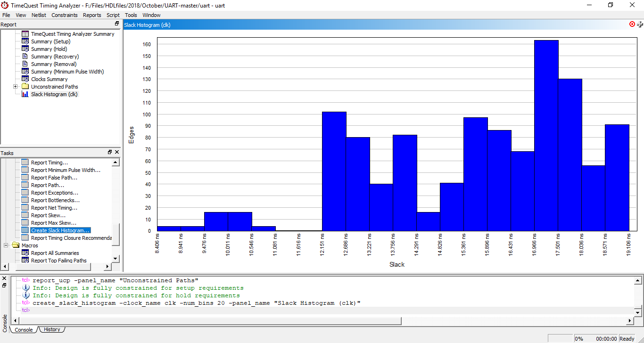The image size is (644, 343).
Task: Click the Report False Path task icon
Action: (x=25, y=178)
